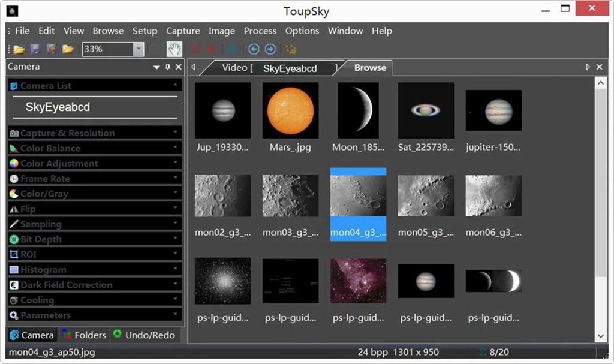This screenshot has height=364, width=614.
Task: Switch to the Folders panel tab
Action: [84, 335]
